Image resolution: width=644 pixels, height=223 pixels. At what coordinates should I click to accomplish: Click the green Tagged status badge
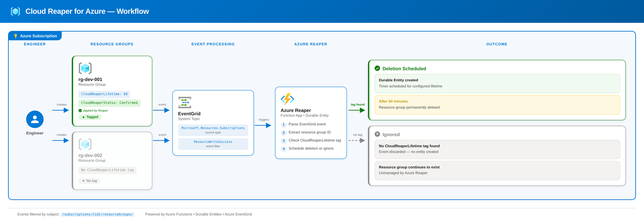(x=90, y=117)
